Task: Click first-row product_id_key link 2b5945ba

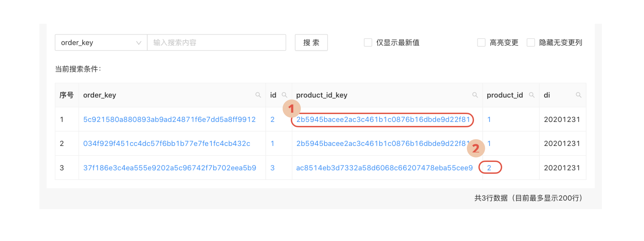Action: click(383, 119)
